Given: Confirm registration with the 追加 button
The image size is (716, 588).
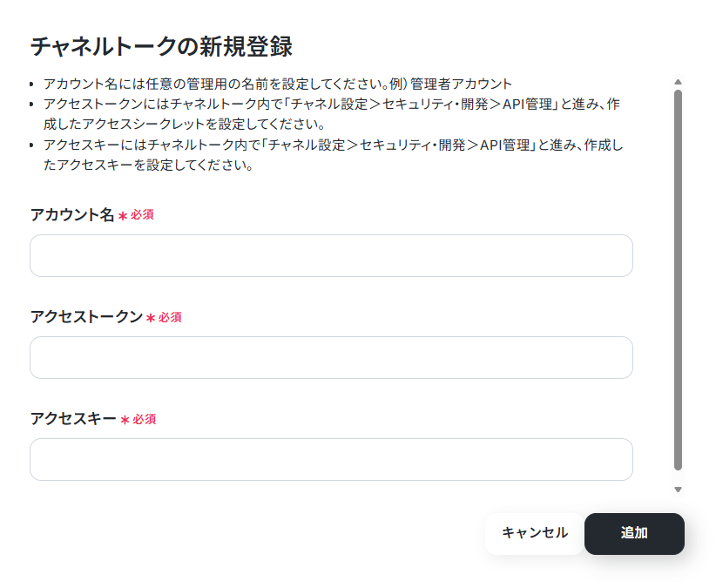Looking at the screenshot, I should coord(634,533).
